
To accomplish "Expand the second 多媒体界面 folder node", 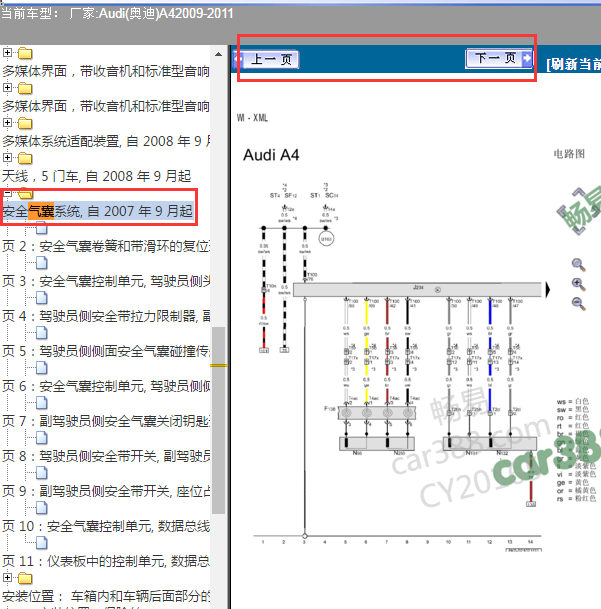I will tap(7, 87).
